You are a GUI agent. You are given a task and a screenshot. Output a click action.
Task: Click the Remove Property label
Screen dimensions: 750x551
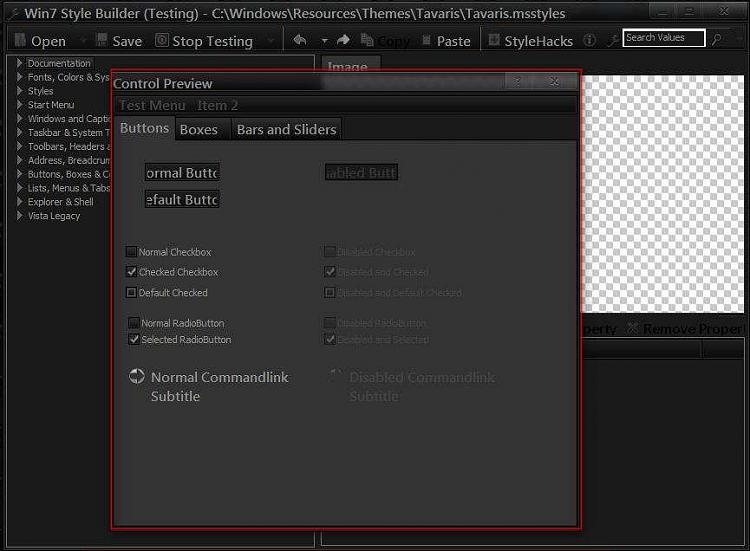tap(694, 329)
